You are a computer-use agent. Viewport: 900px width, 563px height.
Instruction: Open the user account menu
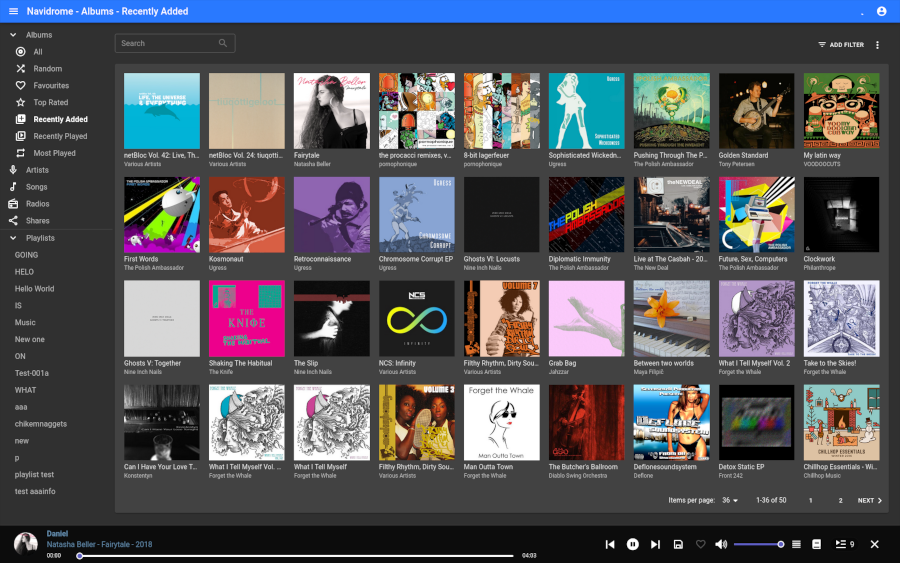[x=881, y=11]
